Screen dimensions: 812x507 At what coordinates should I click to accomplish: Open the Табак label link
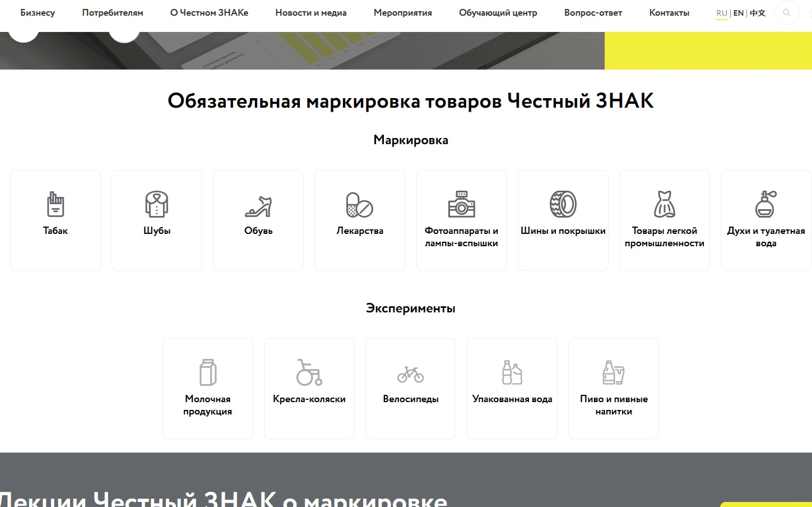pos(55,231)
